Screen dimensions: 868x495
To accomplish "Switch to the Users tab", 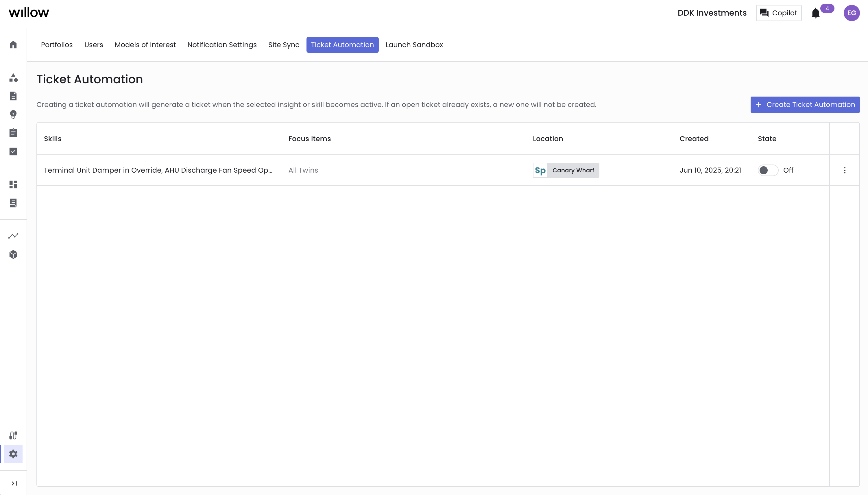I will (x=93, y=45).
